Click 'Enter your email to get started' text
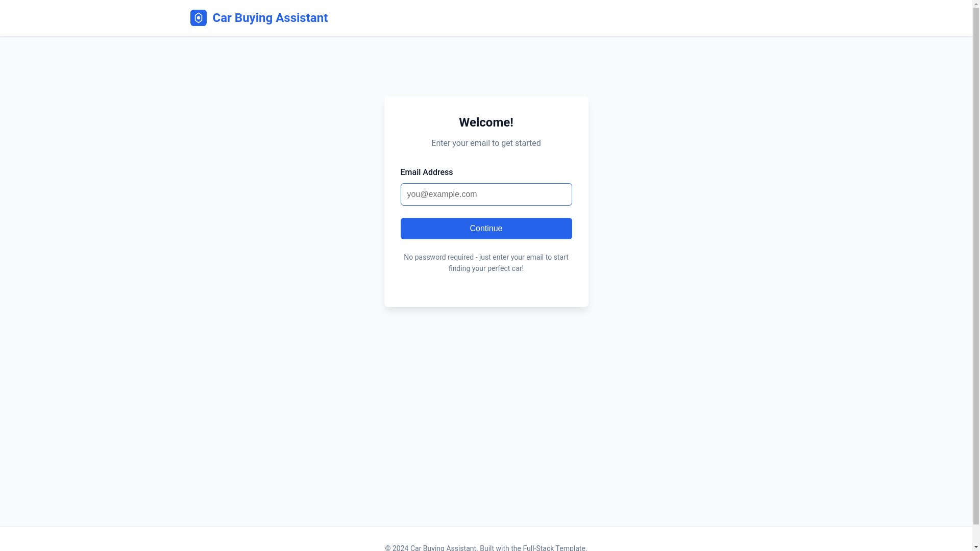 click(486, 143)
